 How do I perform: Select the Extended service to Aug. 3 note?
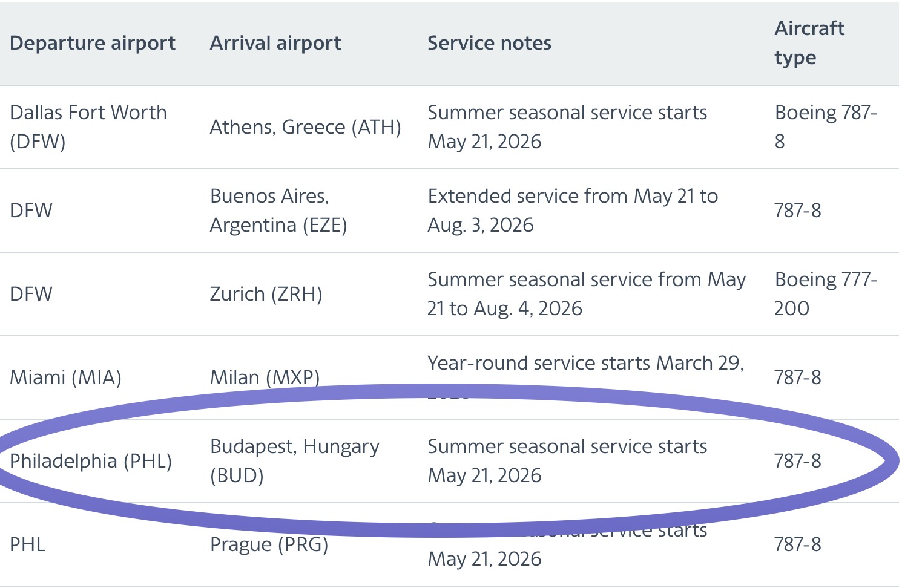pyautogui.click(x=572, y=211)
